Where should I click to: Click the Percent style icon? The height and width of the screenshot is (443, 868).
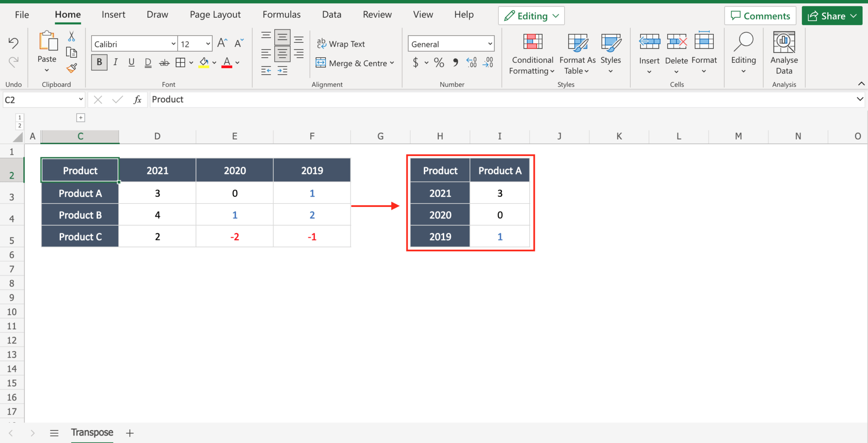coord(439,62)
